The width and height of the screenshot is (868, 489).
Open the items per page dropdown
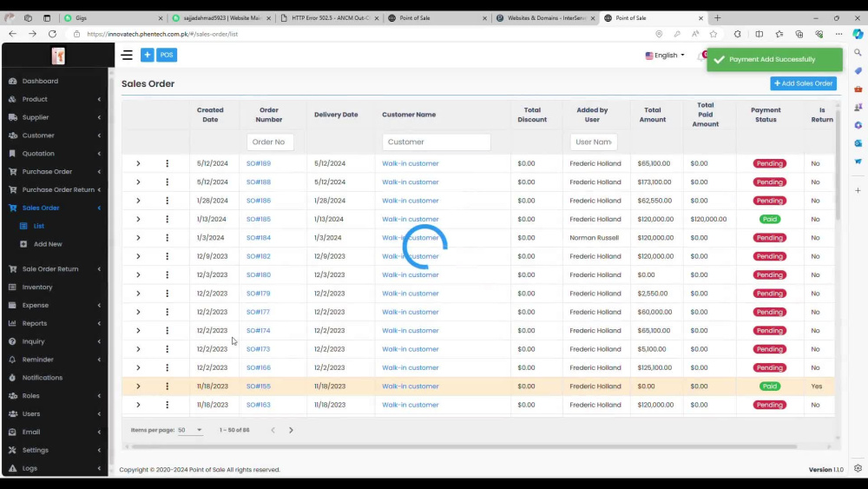(190, 430)
